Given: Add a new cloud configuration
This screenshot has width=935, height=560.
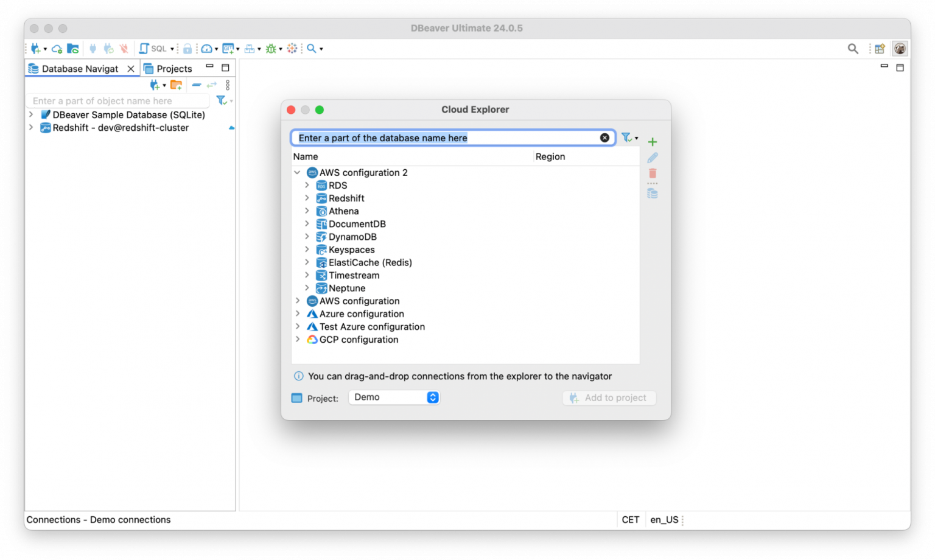Looking at the screenshot, I should coord(652,142).
